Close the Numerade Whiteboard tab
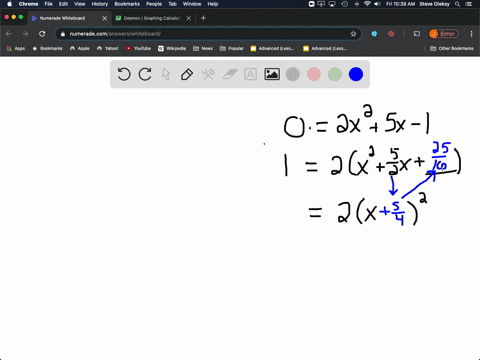Screen dimensions: 480x360 point(105,18)
